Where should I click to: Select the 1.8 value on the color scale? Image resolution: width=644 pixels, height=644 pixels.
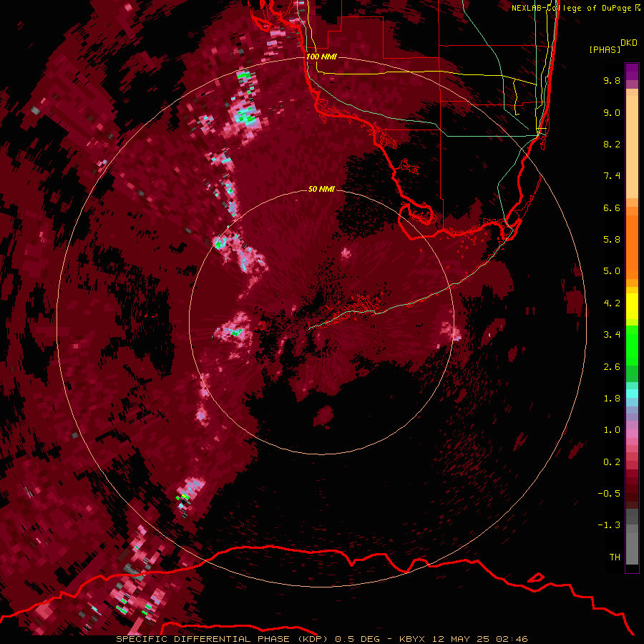pyautogui.click(x=612, y=399)
